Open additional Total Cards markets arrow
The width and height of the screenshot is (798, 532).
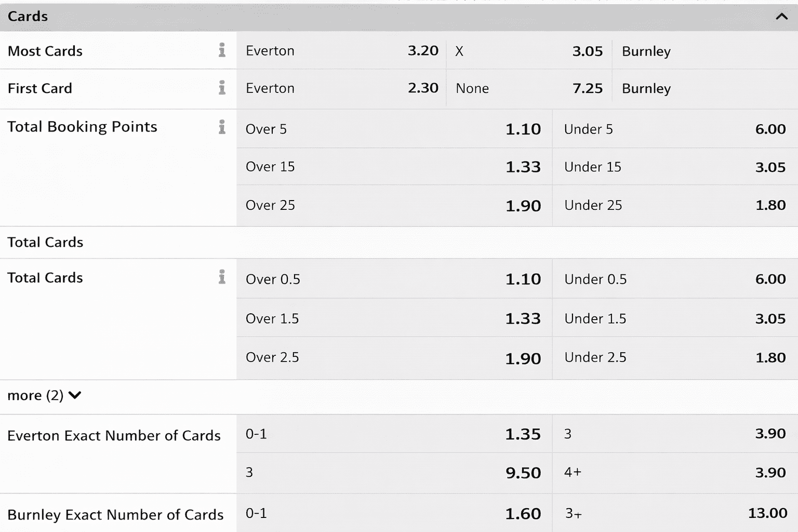tap(75, 395)
